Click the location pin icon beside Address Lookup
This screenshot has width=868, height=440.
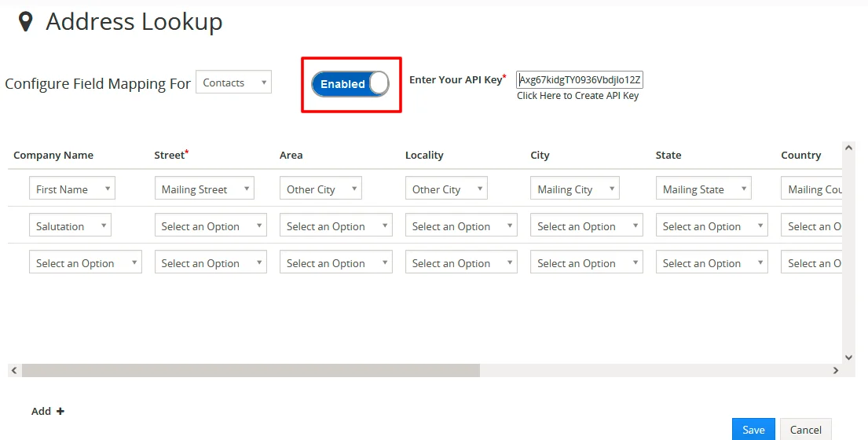pos(26,22)
